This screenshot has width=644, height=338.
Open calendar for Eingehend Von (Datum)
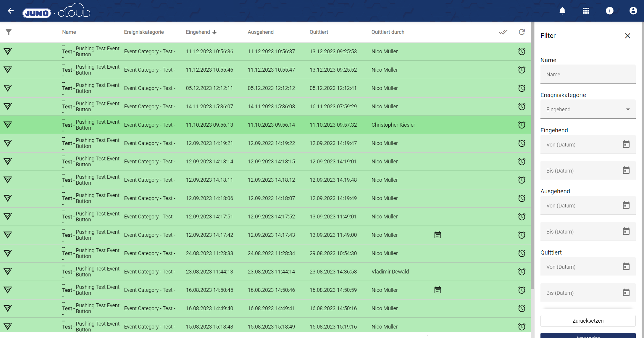click(x=626, y=144)
